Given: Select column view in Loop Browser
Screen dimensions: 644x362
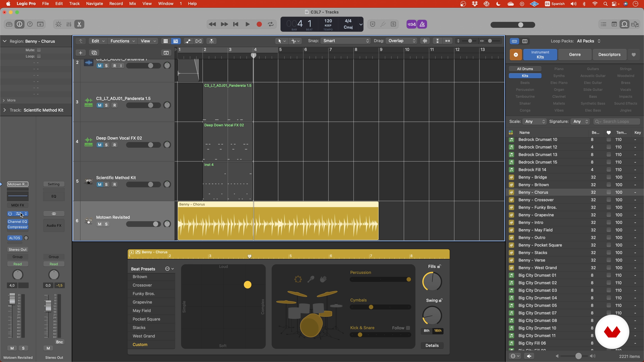Looking at the screenshot, I should tap(525, 41).
